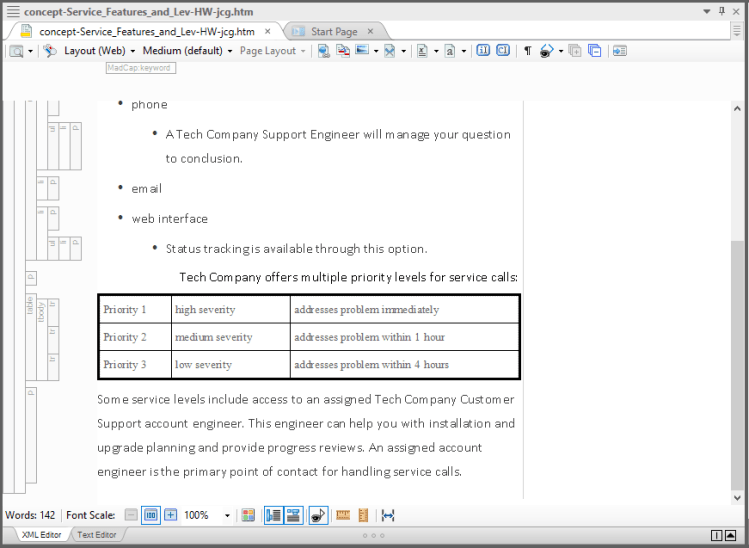Expand the Insert Character dropdown arrow
This screenshot has width=749, height=548.
[x=463, y=51]
